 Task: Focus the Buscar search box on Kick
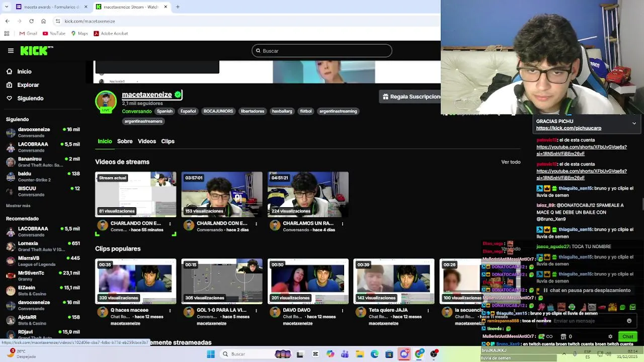pos(322,51)
